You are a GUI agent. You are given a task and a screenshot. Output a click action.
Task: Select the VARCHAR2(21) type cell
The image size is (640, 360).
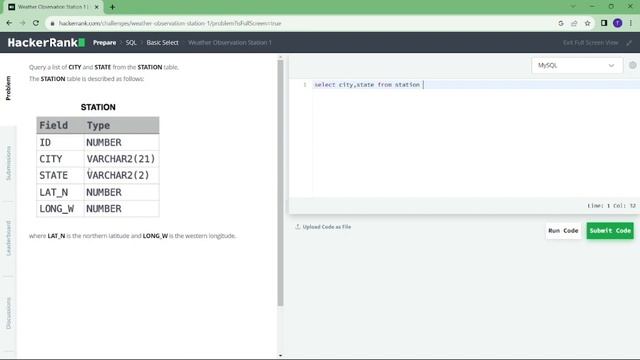[x=121, y=159]
